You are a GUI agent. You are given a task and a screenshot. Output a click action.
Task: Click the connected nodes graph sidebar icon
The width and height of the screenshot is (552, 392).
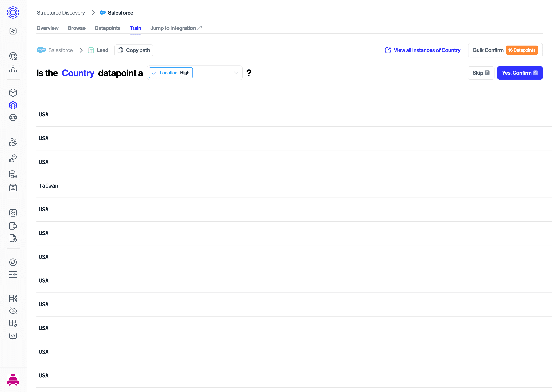(x=13, y=69)
